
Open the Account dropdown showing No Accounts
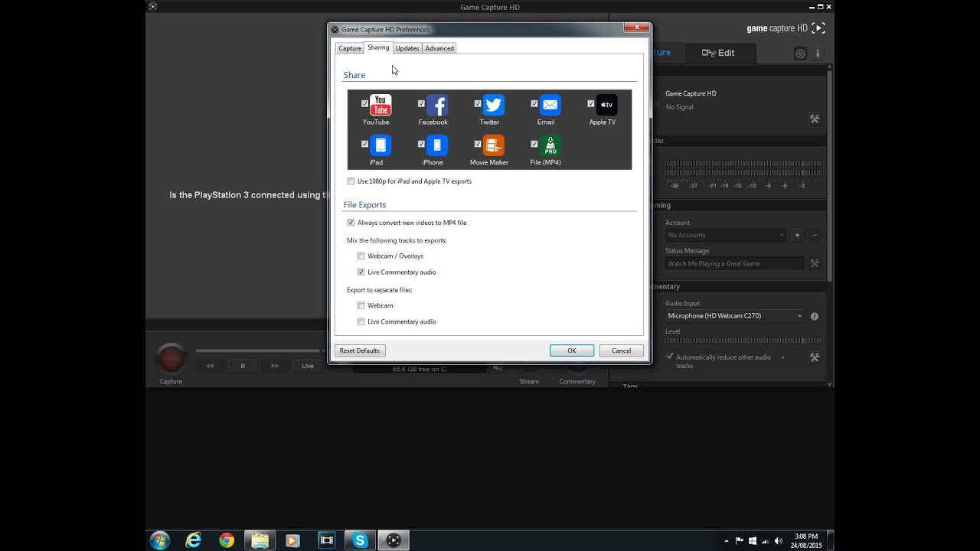(x=726, y=235)
